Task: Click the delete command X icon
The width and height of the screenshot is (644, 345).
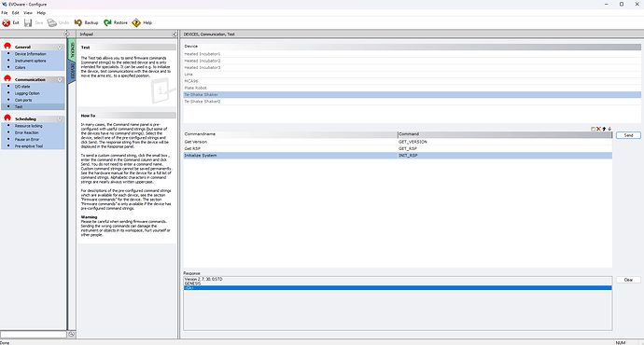Action: tap(598, 129)
